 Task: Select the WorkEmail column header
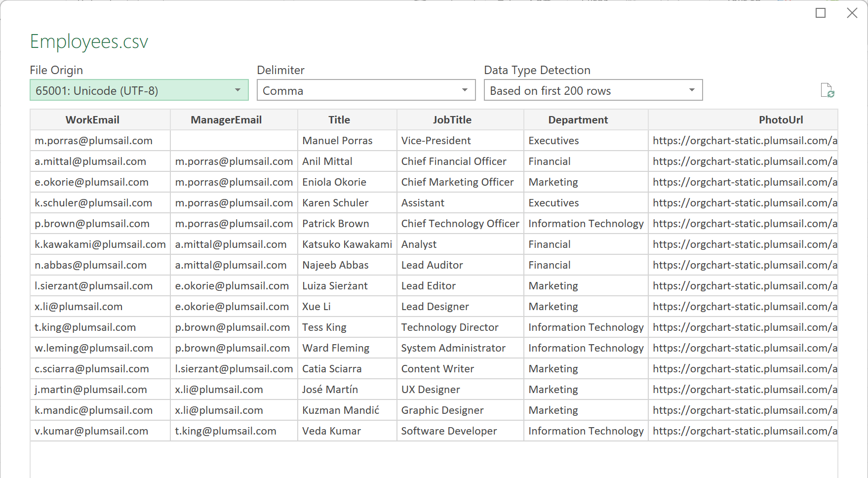coord(100,119)
